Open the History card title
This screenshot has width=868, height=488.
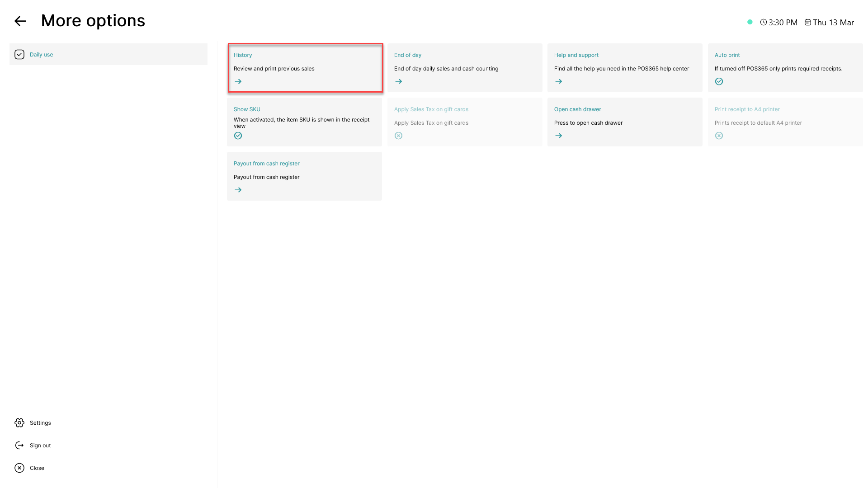point(243,55)
